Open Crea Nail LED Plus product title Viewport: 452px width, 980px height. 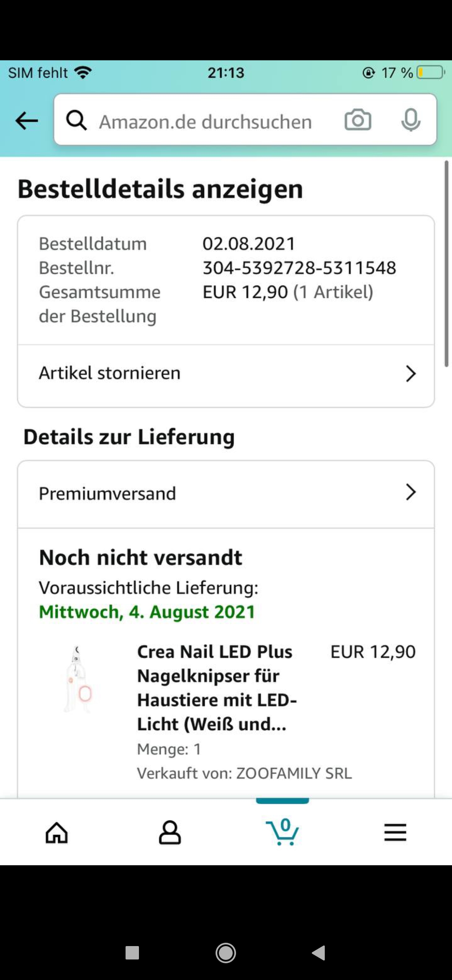[x=216, y=688]
